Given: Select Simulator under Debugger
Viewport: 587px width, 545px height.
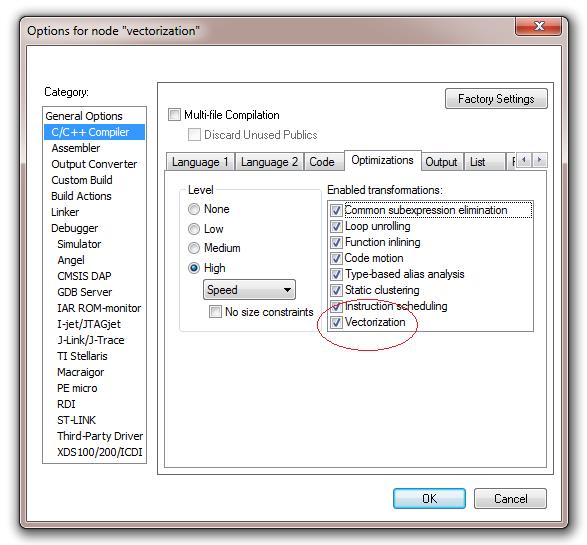Looking at the screenshot, I should click(79, 244).
